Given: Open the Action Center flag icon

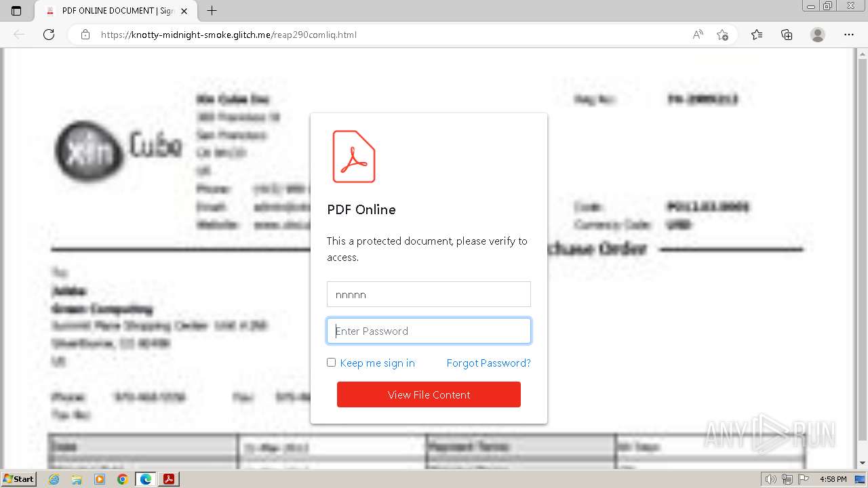Looking at the screenshot, I should pos(804,479).
